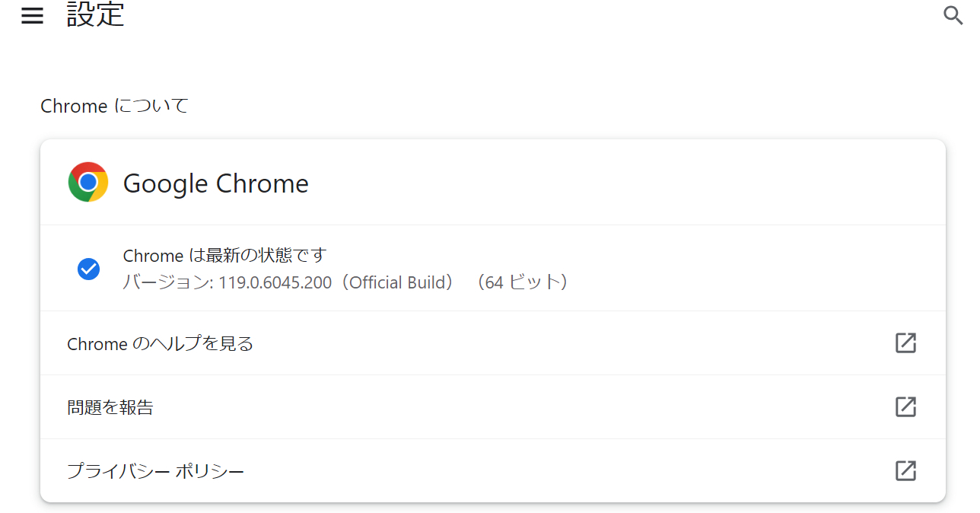Click external link icon for Chrome のヘルプを見る
The height and width of the screenshot is (513, 980).
[x=905, y=343]
